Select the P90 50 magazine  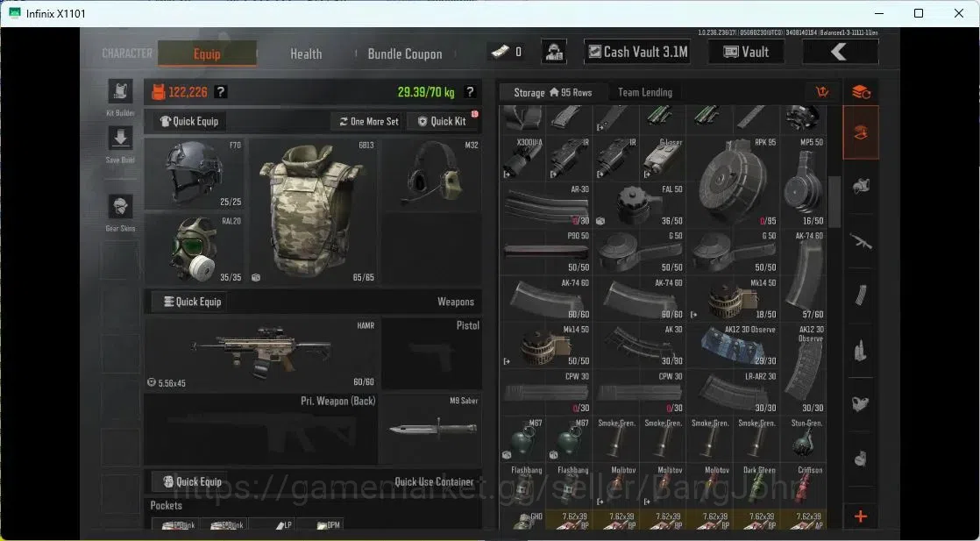tap(546, 252)
